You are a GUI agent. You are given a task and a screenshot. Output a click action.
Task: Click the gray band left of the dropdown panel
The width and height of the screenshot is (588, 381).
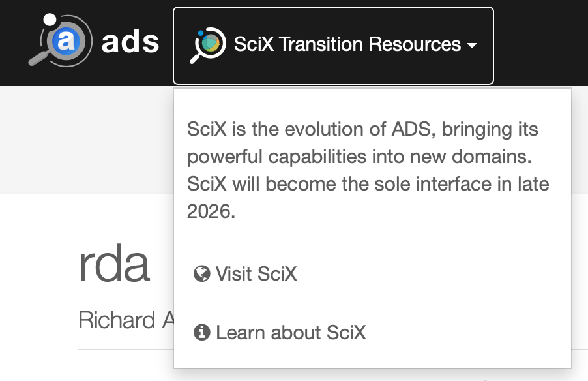(x=85, y=140)
